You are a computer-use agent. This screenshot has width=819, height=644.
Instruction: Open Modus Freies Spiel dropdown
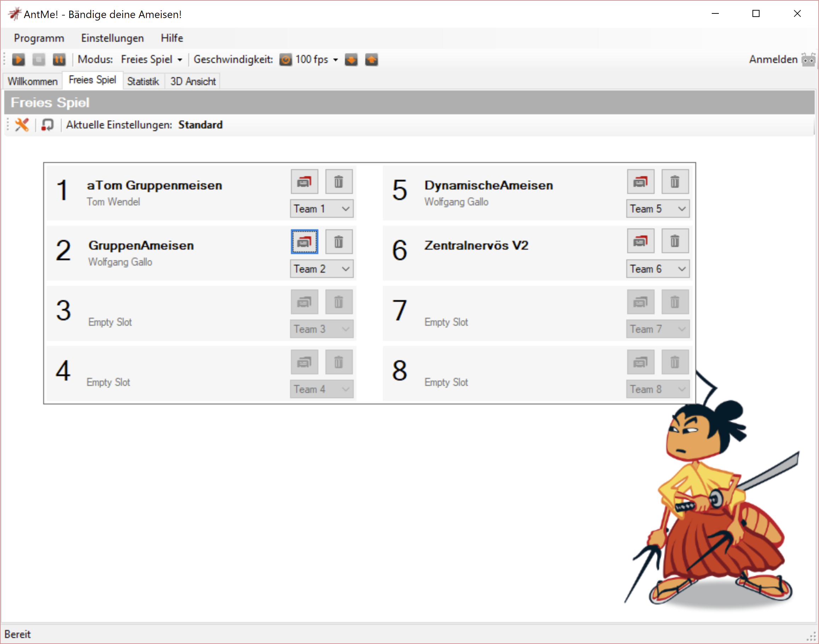pos(151,59)
